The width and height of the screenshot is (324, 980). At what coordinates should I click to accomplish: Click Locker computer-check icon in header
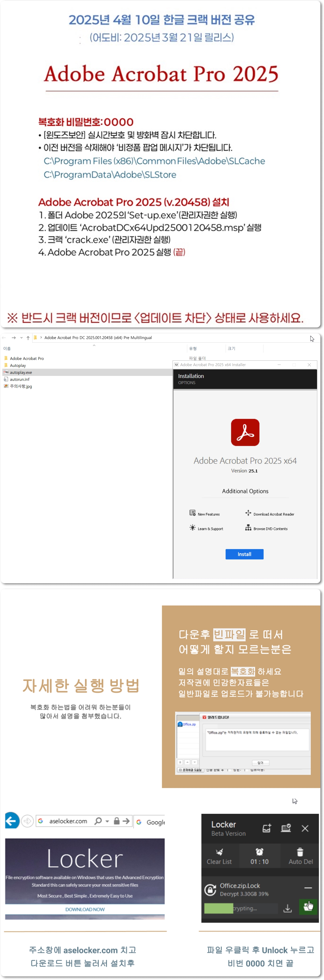286,828
